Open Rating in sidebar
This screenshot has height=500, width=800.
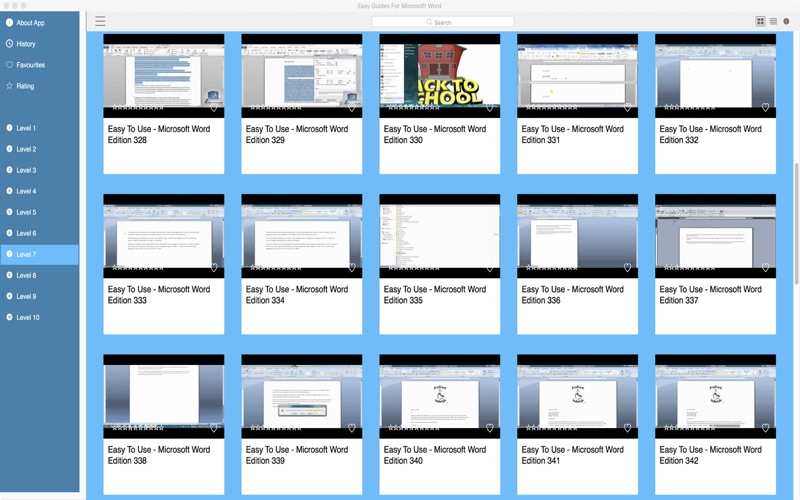[40, 86]
